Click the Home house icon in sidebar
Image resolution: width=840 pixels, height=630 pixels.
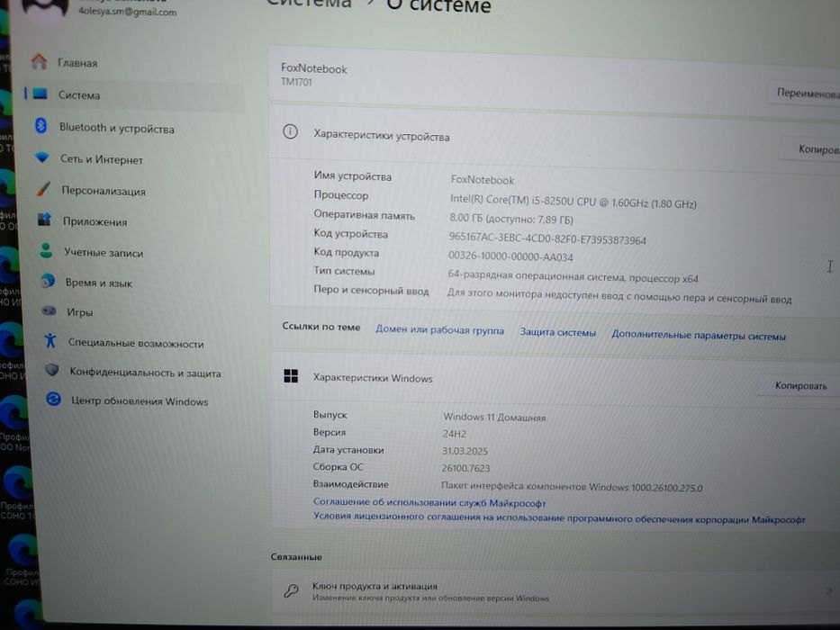pos(39,61)
